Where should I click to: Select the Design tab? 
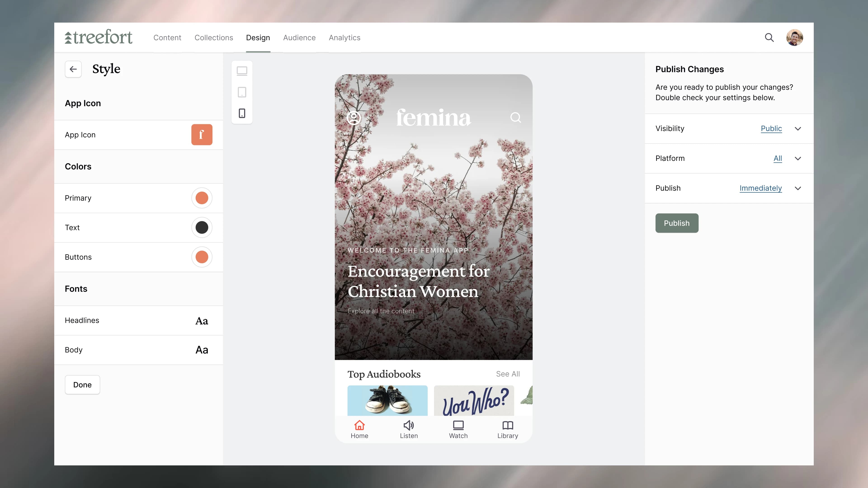258,38
